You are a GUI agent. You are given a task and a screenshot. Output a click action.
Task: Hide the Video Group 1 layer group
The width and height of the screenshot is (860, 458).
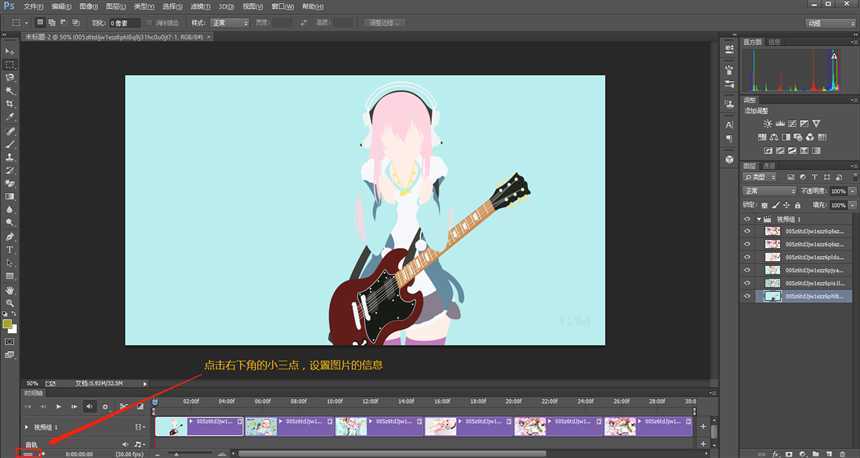(747, 219)
